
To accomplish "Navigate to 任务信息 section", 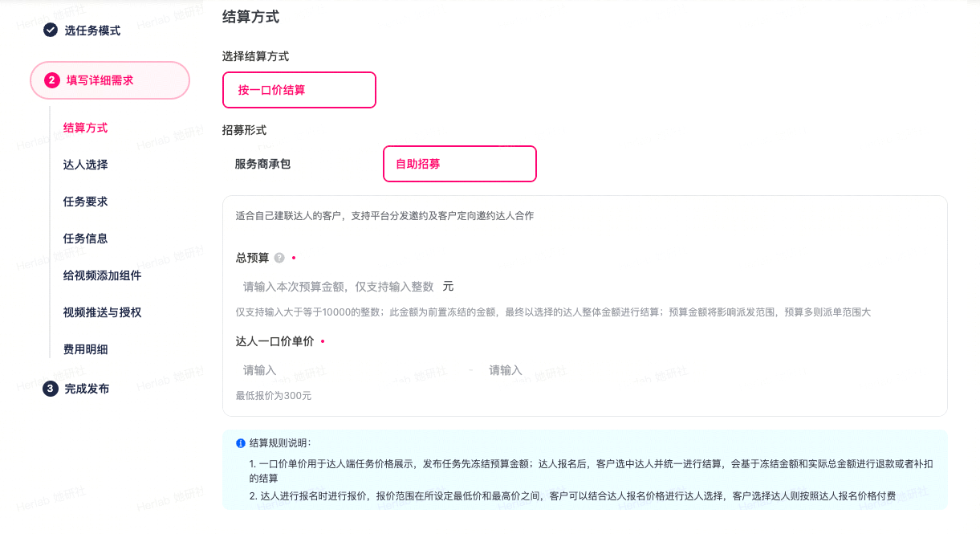I will click(x=85, y=238).
